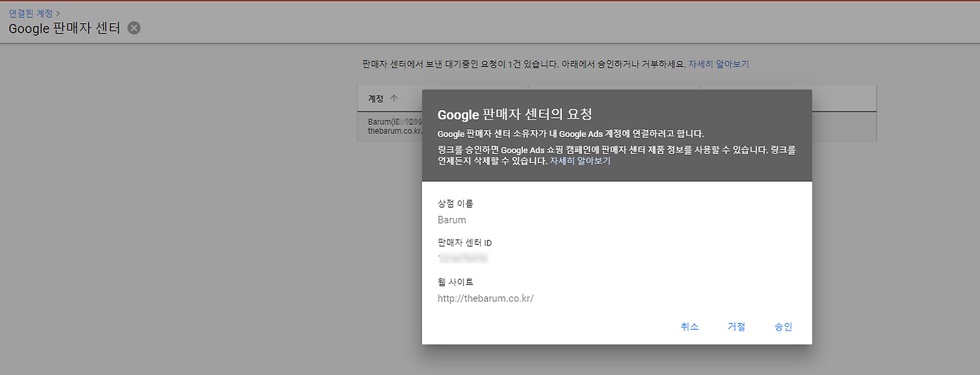Viewport: 980px width, 375px height.
Task: Select the http://thebarum.co.kr/ website text
Action: [485, 298]
